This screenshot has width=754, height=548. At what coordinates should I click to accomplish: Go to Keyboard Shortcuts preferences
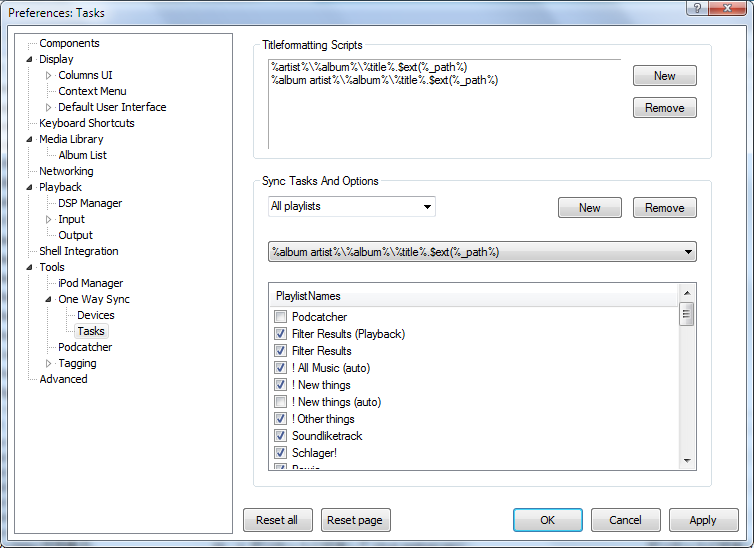(x=86, y=123)
